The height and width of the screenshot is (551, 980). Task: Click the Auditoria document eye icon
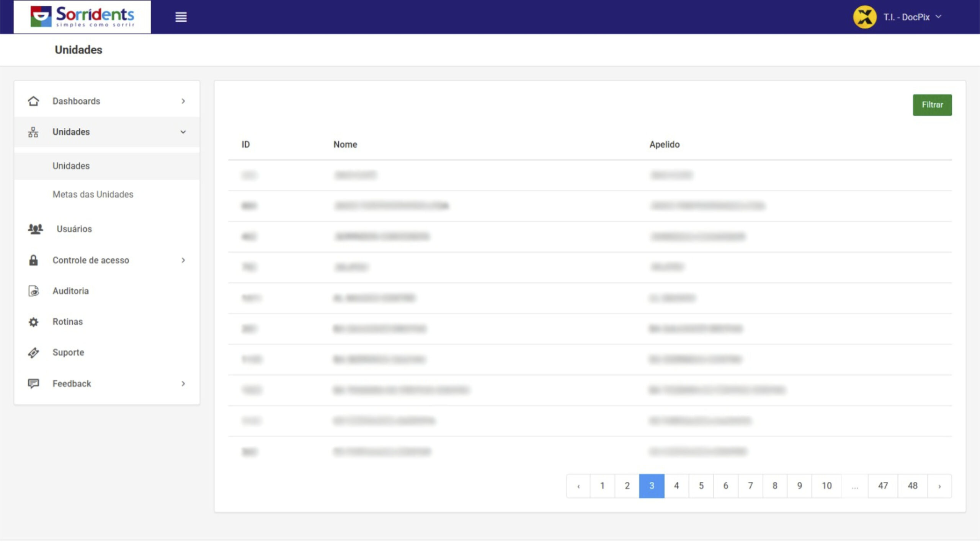point(33,291)
